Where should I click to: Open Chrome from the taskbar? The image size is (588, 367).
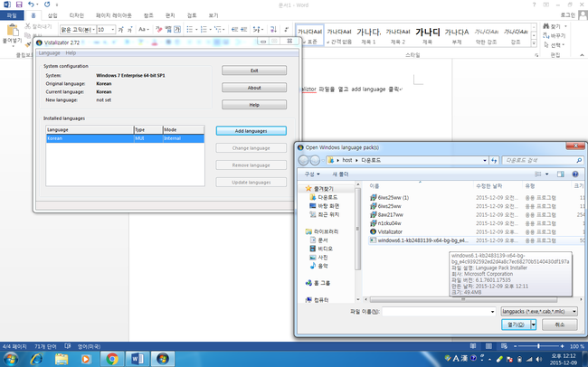[112, 359]
